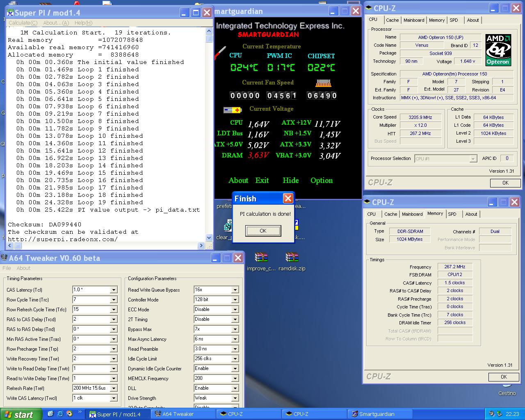Viewport: 525px width, 420px height.
Task: Expand hidden Quick Launch icons chevron
Action: [80, 413]
